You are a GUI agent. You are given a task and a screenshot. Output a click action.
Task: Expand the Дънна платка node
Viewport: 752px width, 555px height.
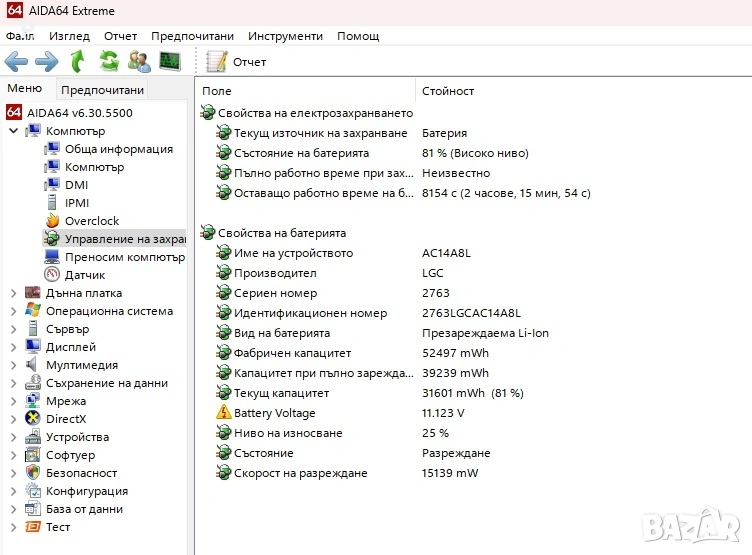[x=13, y=293]
